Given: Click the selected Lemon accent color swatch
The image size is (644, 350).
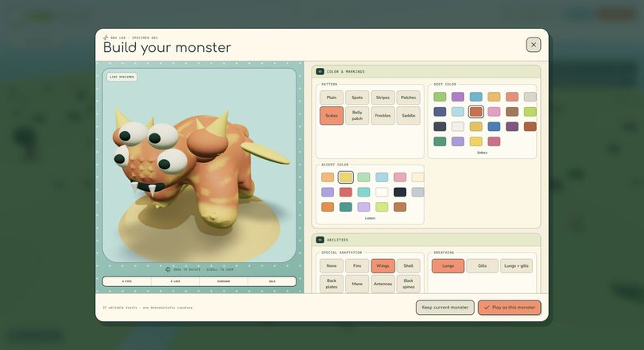Looking at the screenshot, I should tap(345, 177).
